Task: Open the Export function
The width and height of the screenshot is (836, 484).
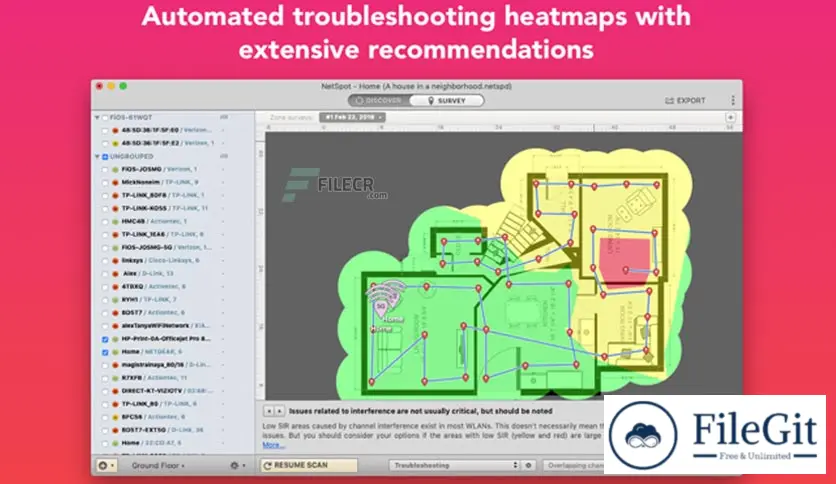Action: 686,101
